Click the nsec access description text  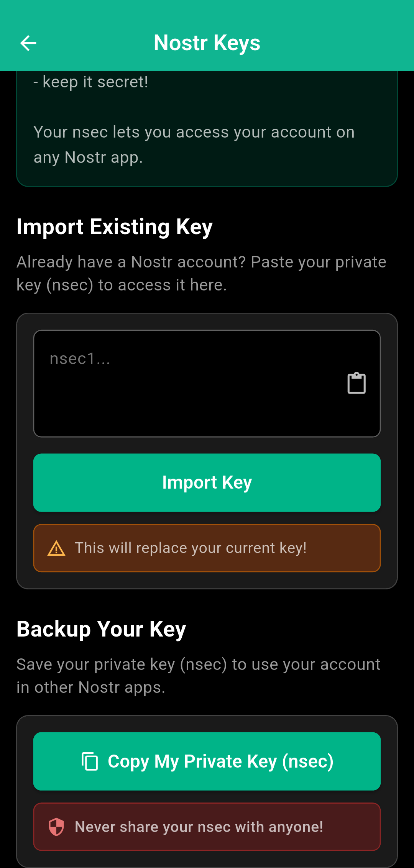tap(194, 144)
